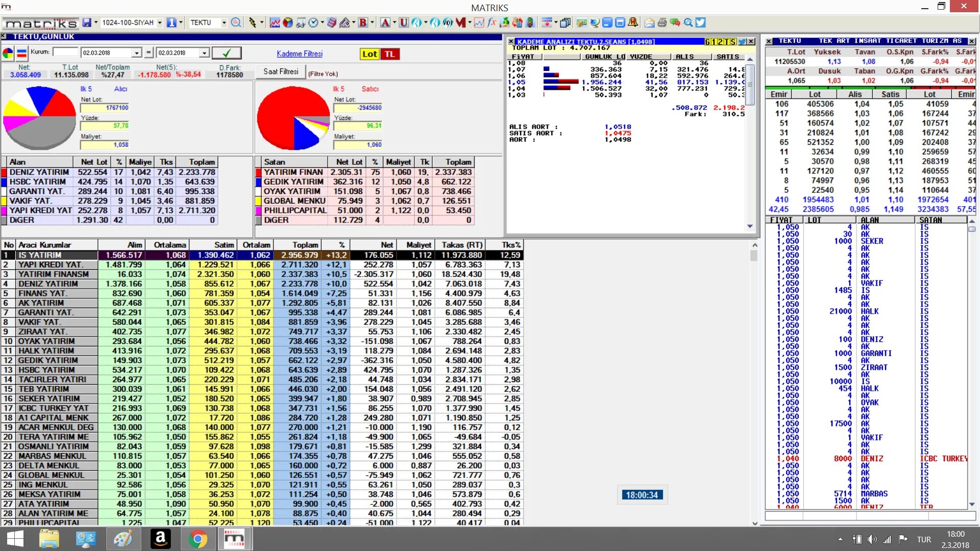Screen dimensions: 980x551
Task: Close the TEKTU,GUNLUK panel
Action: coord(4,37)
